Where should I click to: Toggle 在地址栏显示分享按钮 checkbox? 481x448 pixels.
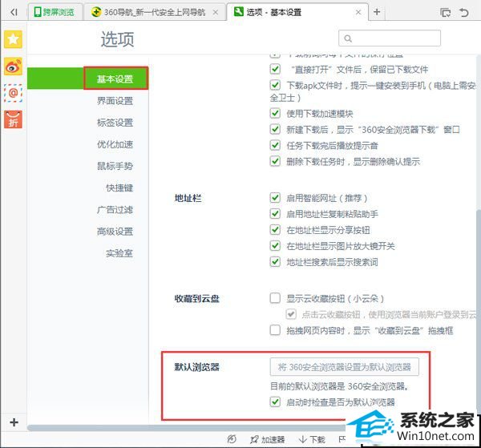(x=275, y=230)
